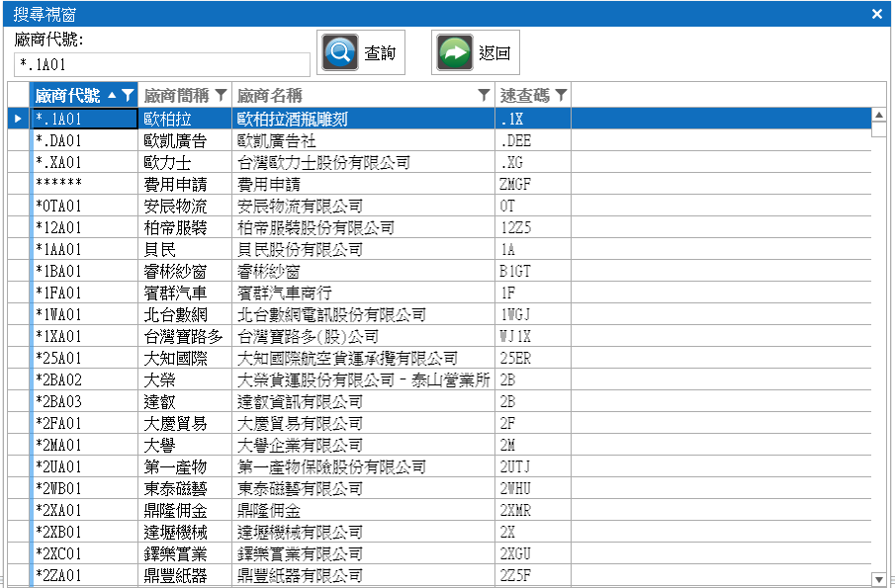Sort by 廠商簡稱 column header
The width and height of the screenshot is (895, 588).
coord(176,95)
